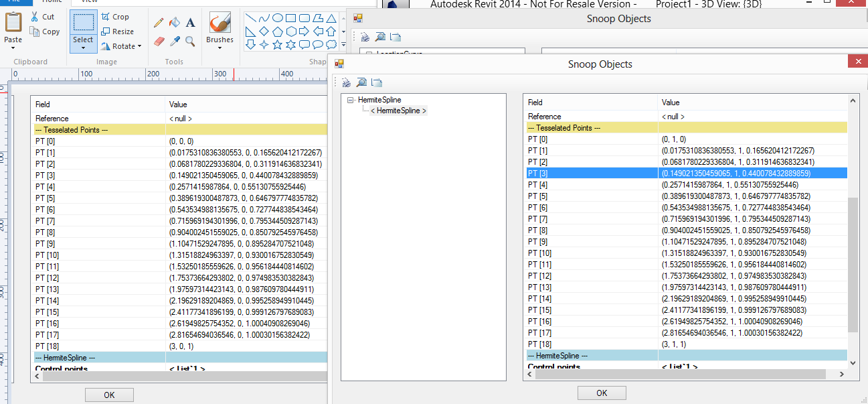Close the front Snoop Objects window

(857, 61)
